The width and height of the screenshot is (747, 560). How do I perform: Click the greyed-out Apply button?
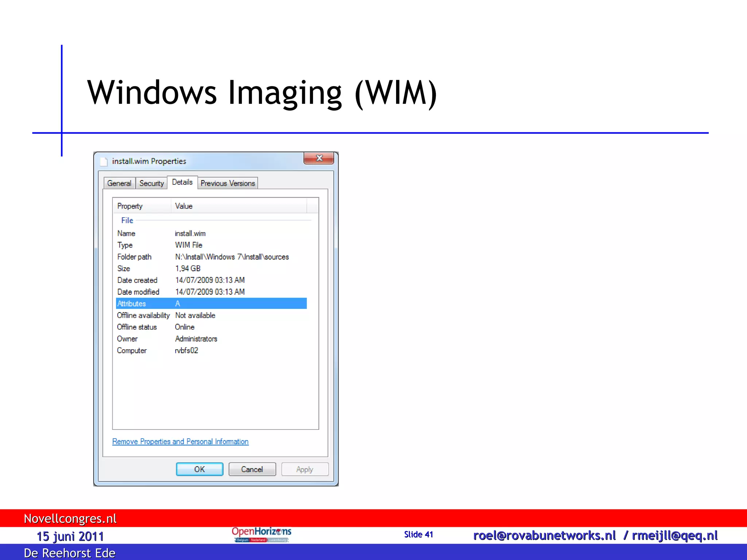(x=305, y=469)
